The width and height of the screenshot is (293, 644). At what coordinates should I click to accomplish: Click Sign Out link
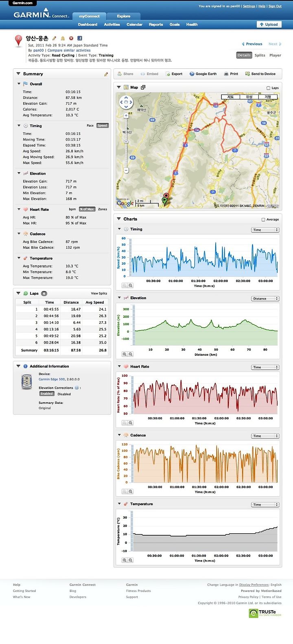[x=275, y=7]
